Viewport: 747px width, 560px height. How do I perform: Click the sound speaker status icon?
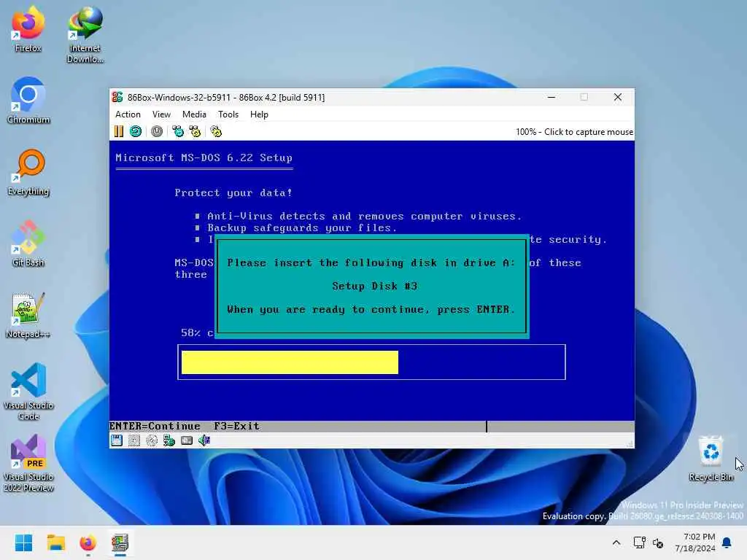[x=204, y=440]
